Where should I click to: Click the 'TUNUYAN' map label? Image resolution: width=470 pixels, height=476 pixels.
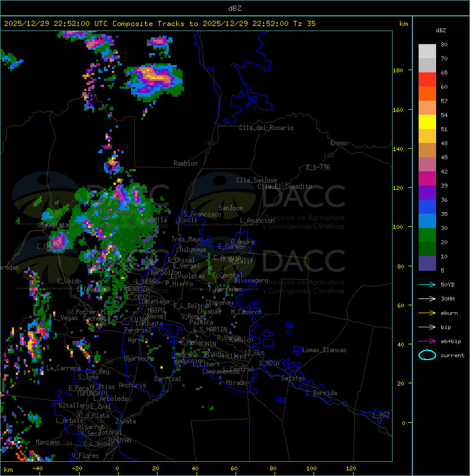[120, 440]
